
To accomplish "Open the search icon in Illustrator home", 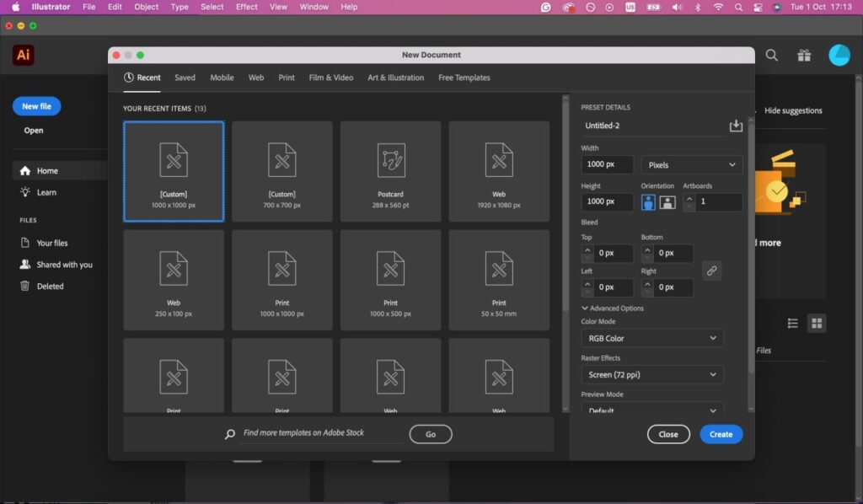I will (x=772, y=55).
